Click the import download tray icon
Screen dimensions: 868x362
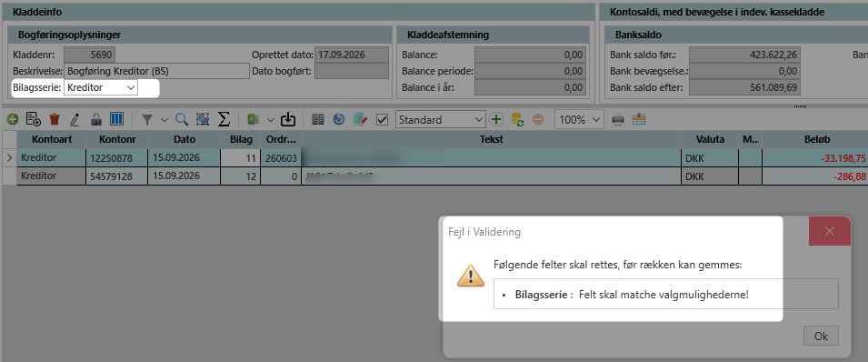click(x=288, y=119)
